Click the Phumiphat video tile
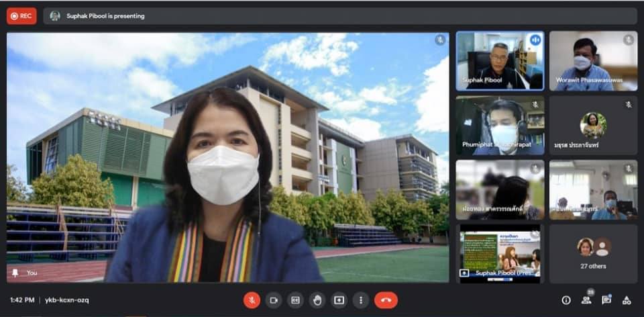The height and width of the screenshot is (317, 644). (x=500, y=125)
